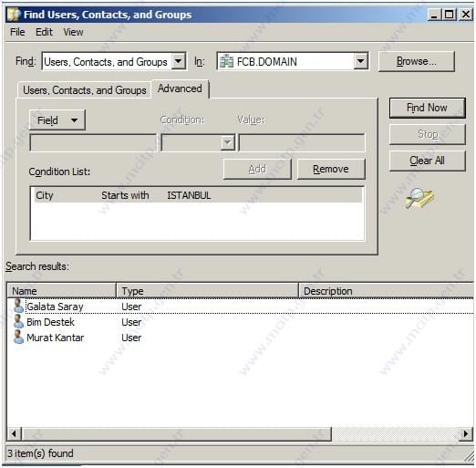Open the File menu
Viewport: 476px width, 468px height.
[17, 32]
